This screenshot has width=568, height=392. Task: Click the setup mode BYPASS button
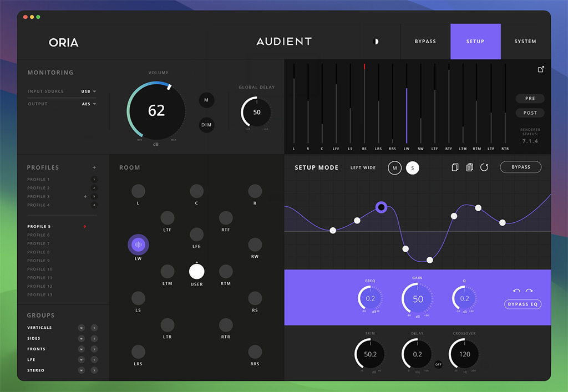tap(521, 167)
